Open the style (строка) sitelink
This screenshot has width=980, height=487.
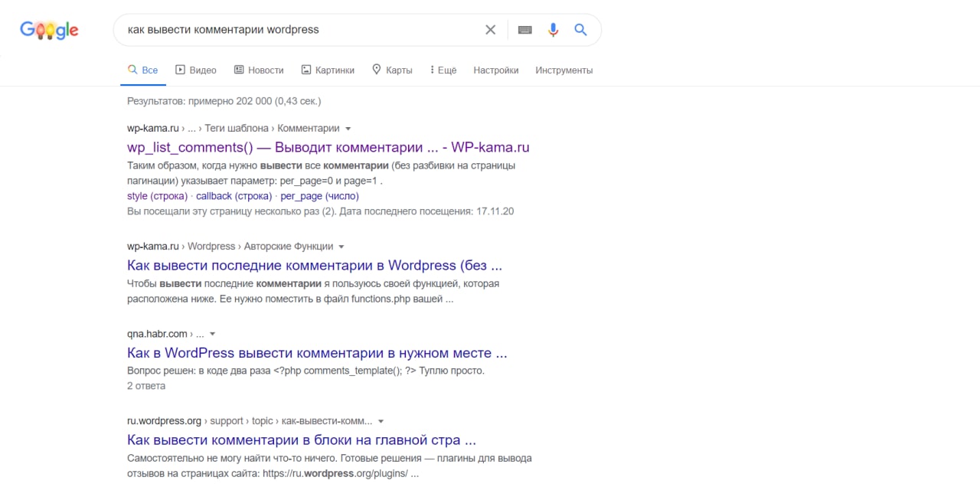tap(157, 196)
